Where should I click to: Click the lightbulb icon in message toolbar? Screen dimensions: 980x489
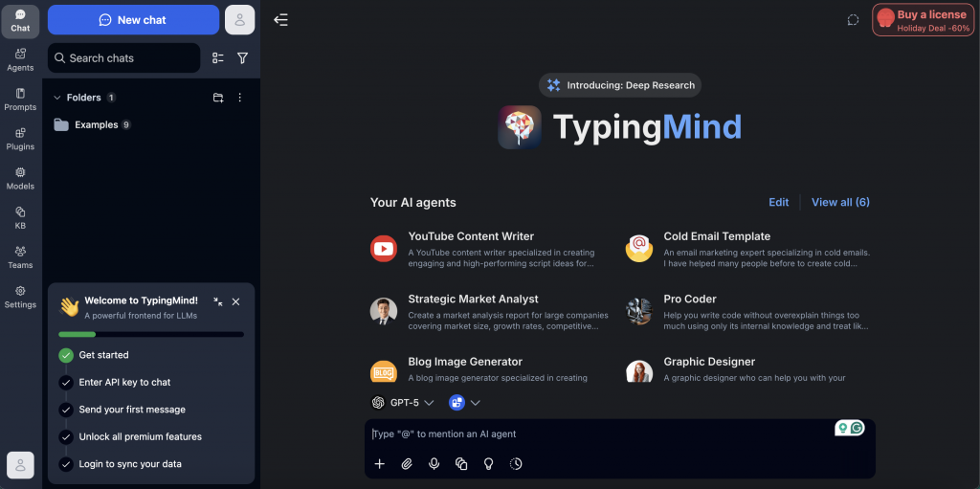[x=488, y=464]
